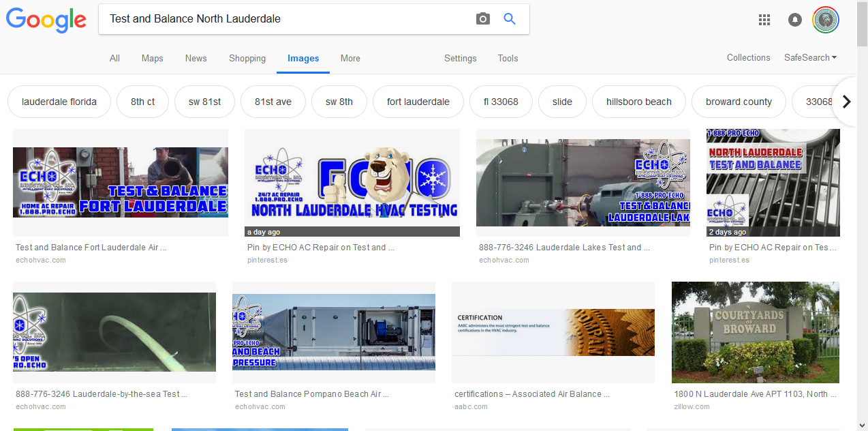Image resolution: width=868 pixels, height=431 pixels.
Task: Open the polar bear ECHO HVAC image
Action: pos(352,182)
